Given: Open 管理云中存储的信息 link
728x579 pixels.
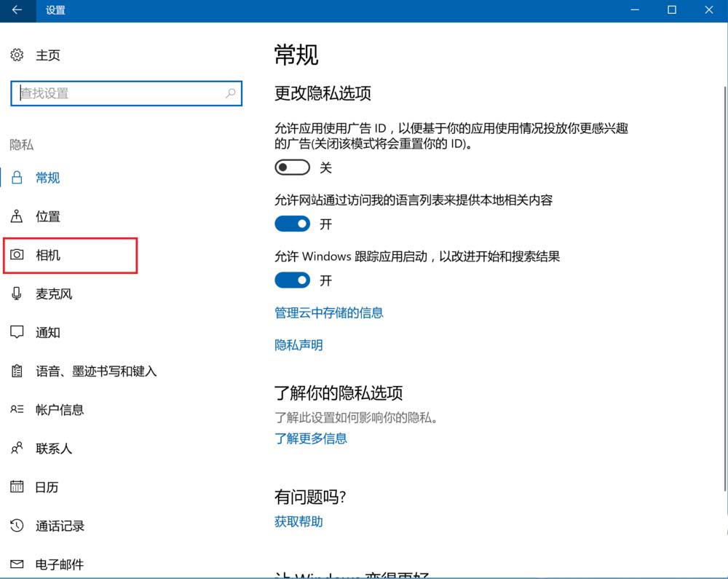Looking at the screenshot, I should click(x=329, y=313).
